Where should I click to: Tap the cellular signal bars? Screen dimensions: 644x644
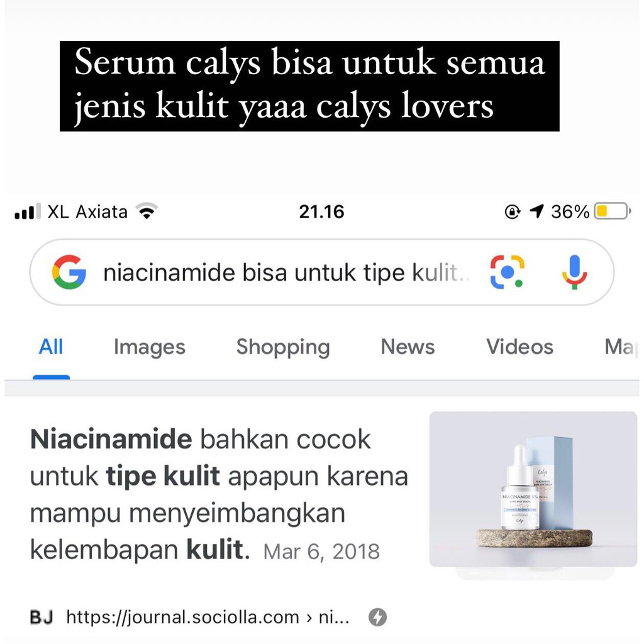pos(28,211)
